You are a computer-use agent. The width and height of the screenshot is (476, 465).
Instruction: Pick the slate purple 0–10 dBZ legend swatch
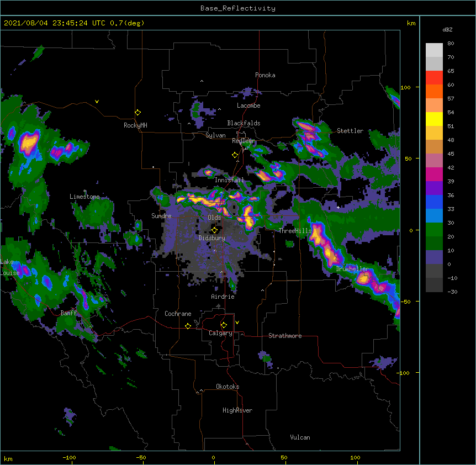click(434, 257)
